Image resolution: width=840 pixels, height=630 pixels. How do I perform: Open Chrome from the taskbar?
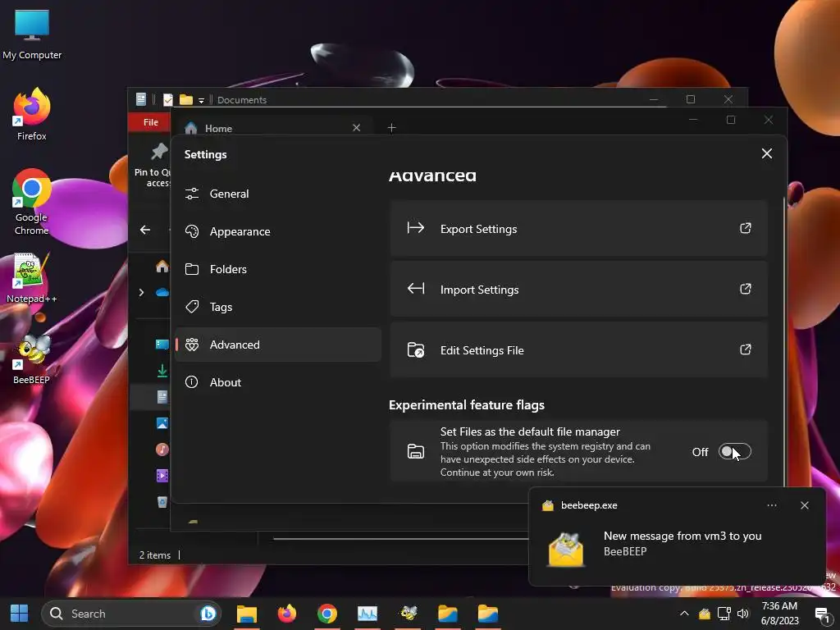[326, 614]
